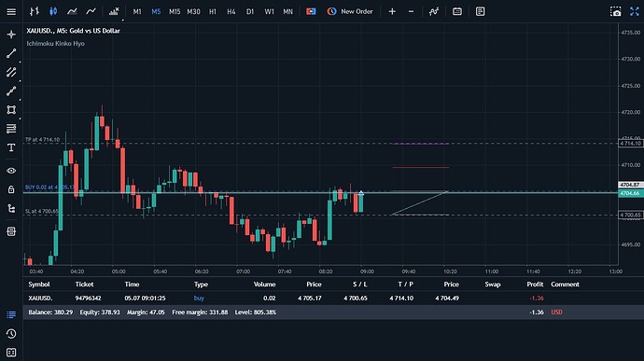
Task: Select the text label tool
Action: coord(11,147)
